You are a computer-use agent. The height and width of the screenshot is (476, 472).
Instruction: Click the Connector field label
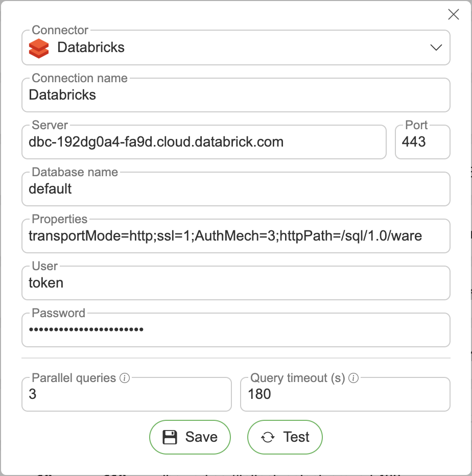point(60,31)
